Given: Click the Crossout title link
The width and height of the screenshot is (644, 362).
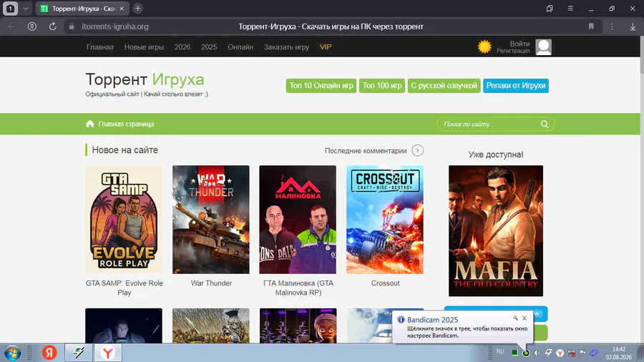Looking at the screenshot, I should [385, 283].
